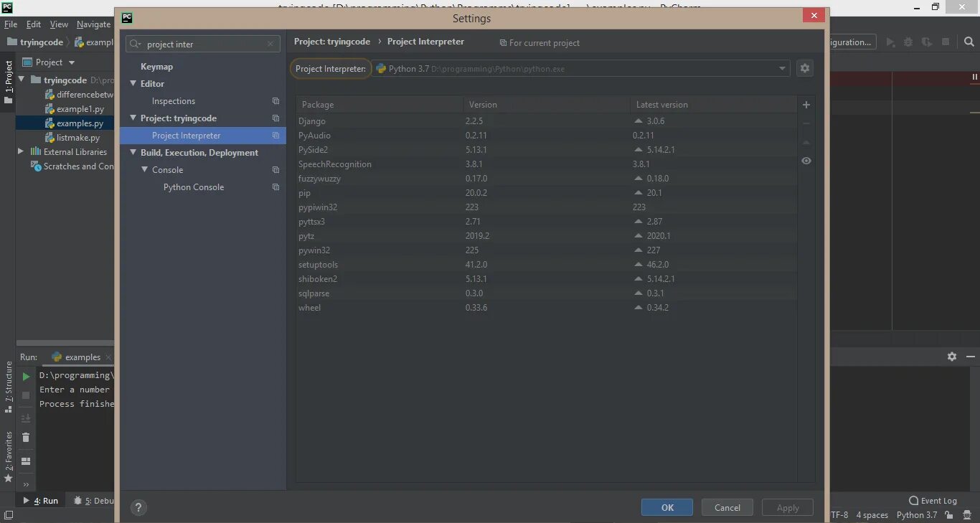Viewport: 980px width, 523px height.
Task: Select Python Console settings item
Action: coord(194,187)
